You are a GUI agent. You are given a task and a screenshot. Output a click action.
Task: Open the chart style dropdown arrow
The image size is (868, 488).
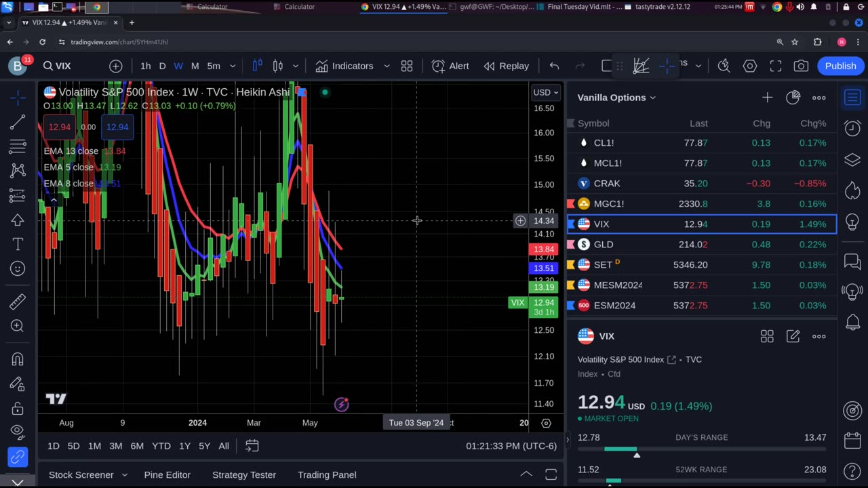point(296,66)
